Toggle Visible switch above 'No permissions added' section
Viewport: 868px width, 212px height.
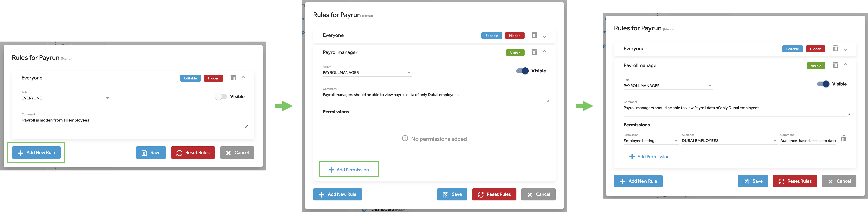click(522, 71)
